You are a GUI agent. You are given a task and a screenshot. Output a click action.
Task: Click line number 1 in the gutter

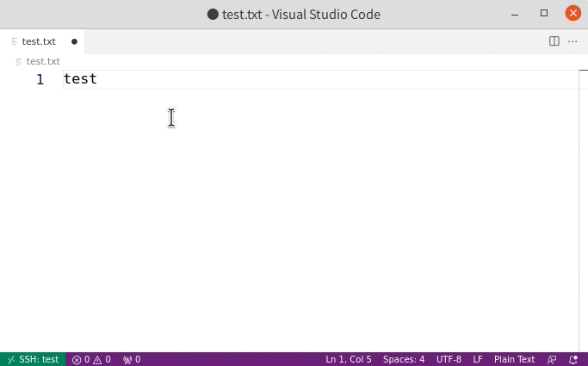pos(40,79)
